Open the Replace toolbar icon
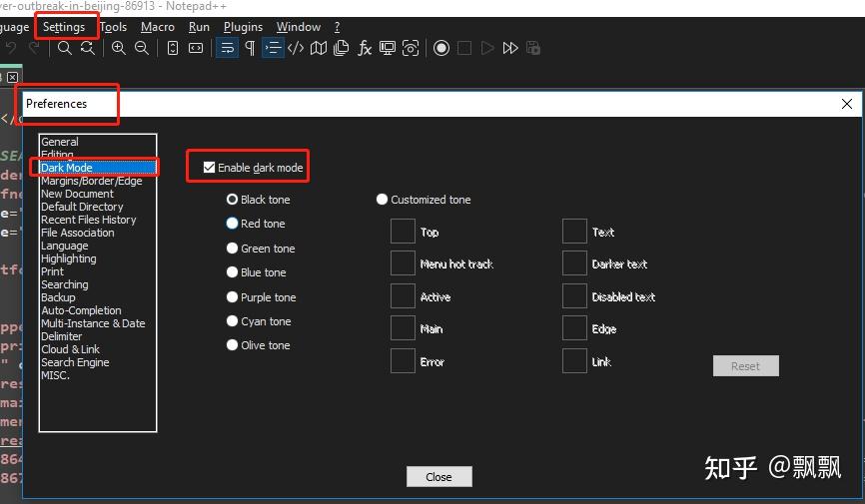Screen dimensions: 865x504 88,49
